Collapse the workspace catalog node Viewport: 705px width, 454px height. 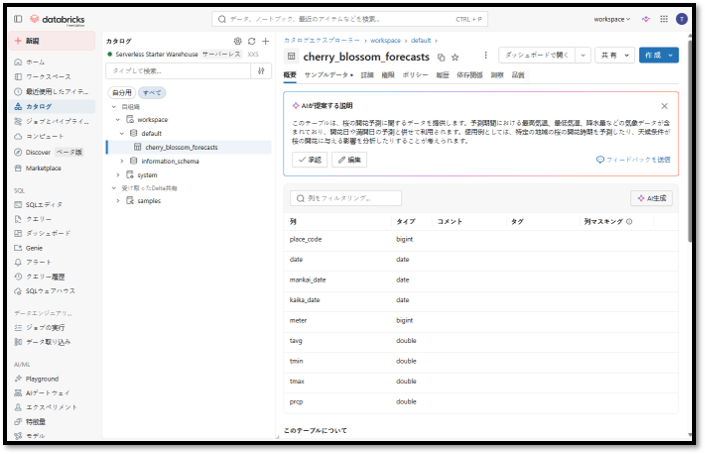point(118,119)
